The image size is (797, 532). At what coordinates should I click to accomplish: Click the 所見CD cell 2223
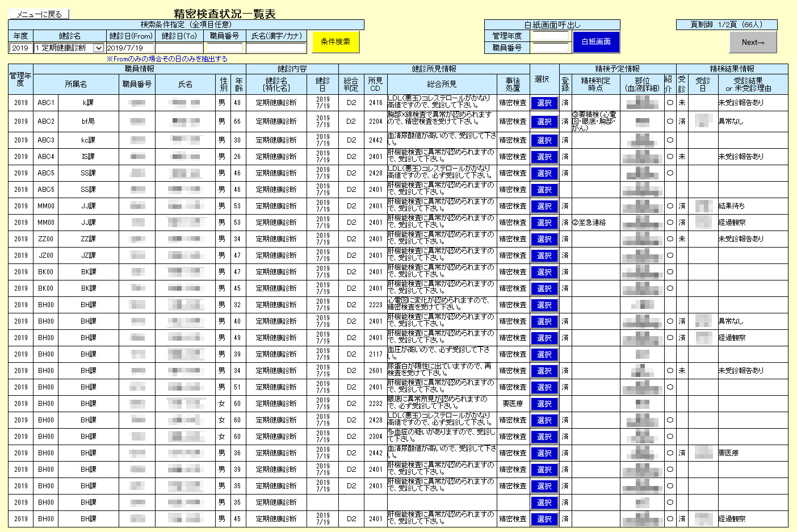pyautogui.click(x=375, y=305)
